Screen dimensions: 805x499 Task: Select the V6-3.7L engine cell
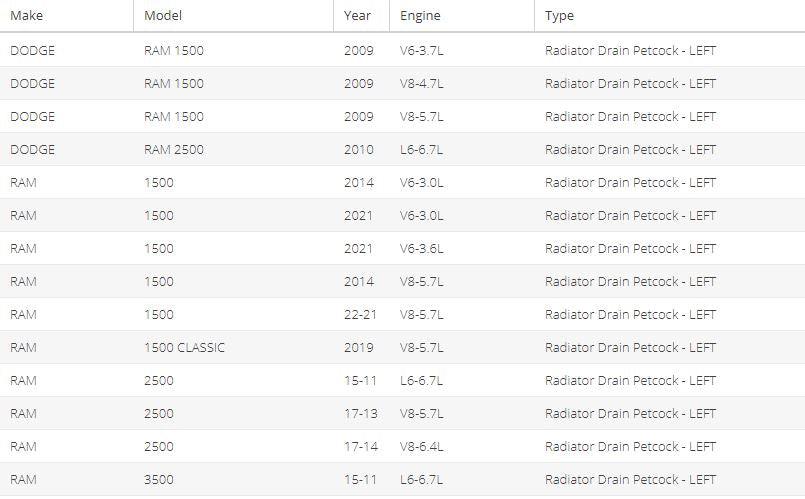[421, 50]
